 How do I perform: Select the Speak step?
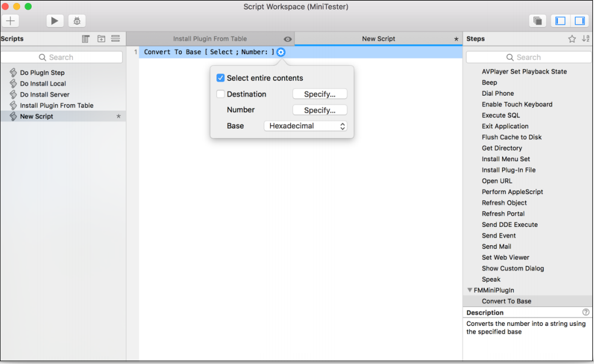pyautogui.click(x=491, y=280)
